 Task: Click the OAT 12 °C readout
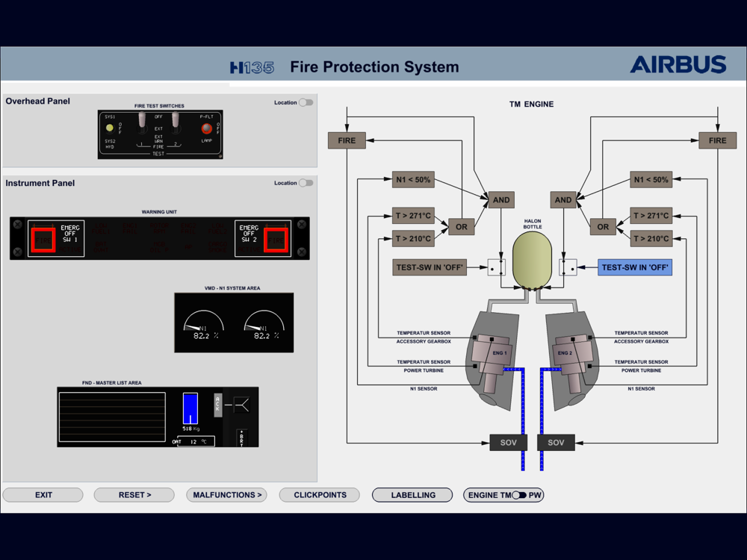click(x=193, y=441)
